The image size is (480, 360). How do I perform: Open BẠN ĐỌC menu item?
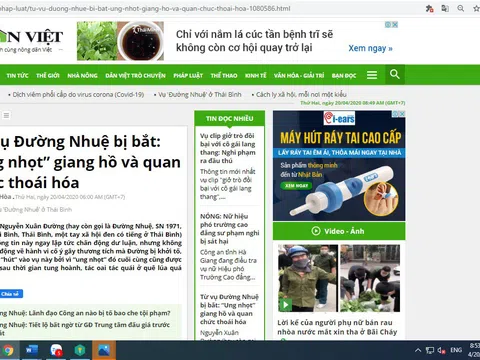click(x=344, y=75)
